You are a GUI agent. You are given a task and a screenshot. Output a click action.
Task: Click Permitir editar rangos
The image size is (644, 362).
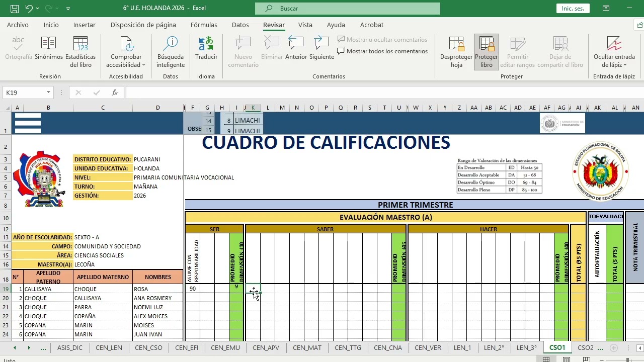tap(518, 52)
